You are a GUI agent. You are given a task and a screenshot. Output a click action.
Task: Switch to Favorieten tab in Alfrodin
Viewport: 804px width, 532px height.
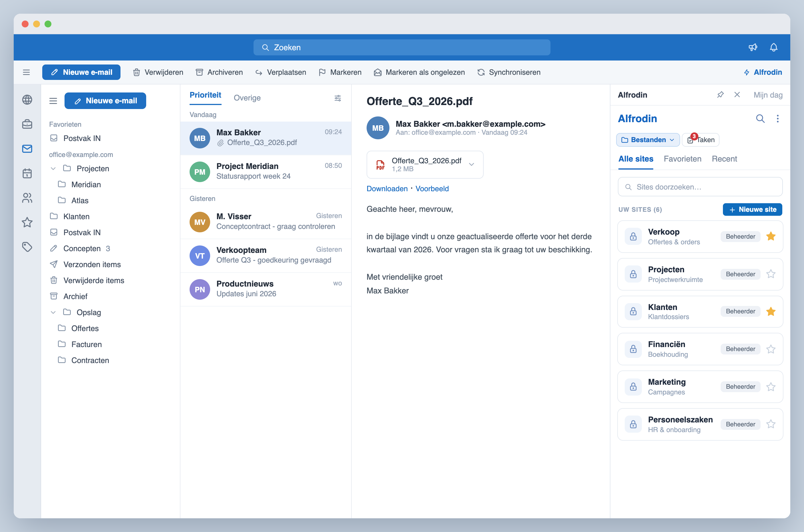pyautogui.click(x=682, y=159)
